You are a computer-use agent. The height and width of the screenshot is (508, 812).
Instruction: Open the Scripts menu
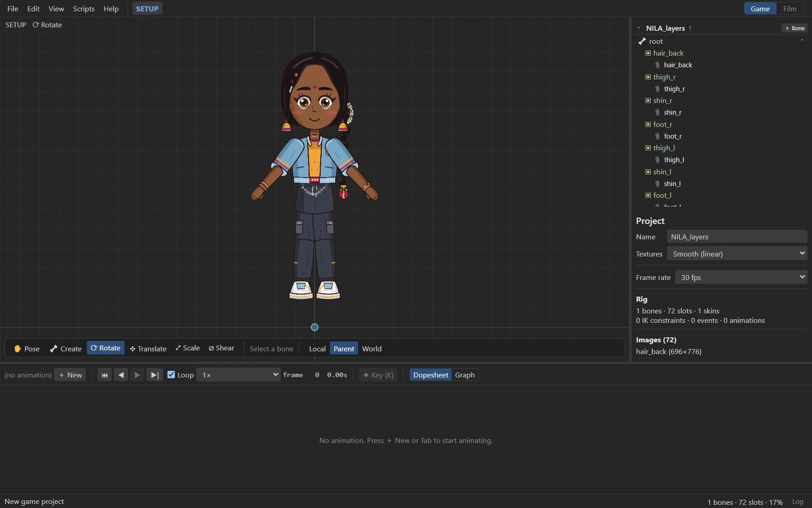coord(84,9)
